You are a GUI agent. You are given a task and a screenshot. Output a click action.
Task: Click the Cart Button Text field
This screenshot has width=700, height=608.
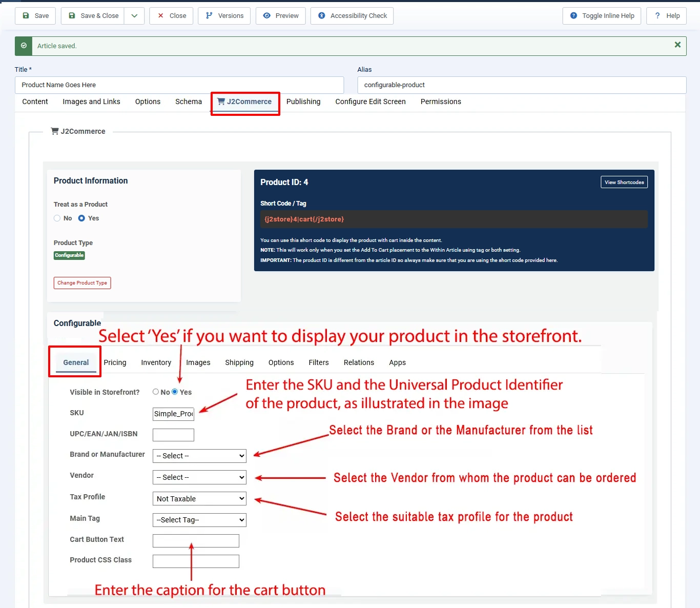pos(196,541)
